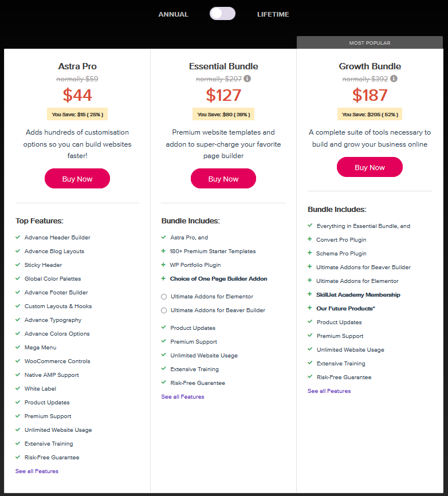Toggle the Annual/Lifetime pricing switch
Image resolution: width=448 pixels, height=496 pixels.
222,14
